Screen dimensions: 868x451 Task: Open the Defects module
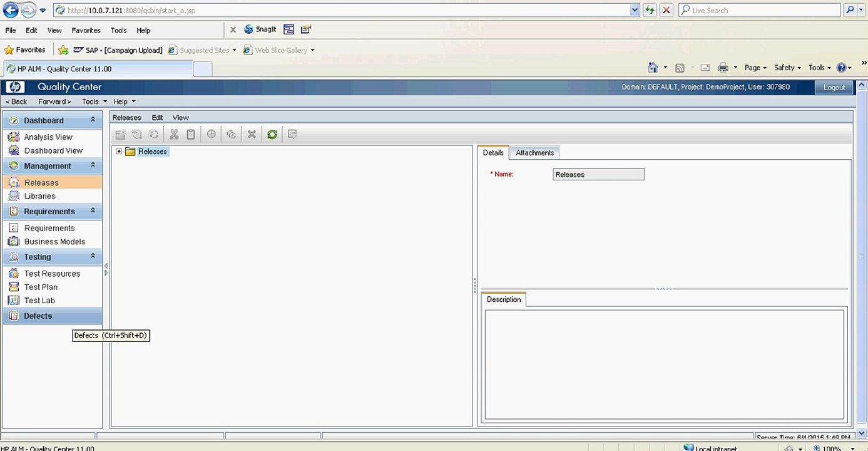click(53, 316)
